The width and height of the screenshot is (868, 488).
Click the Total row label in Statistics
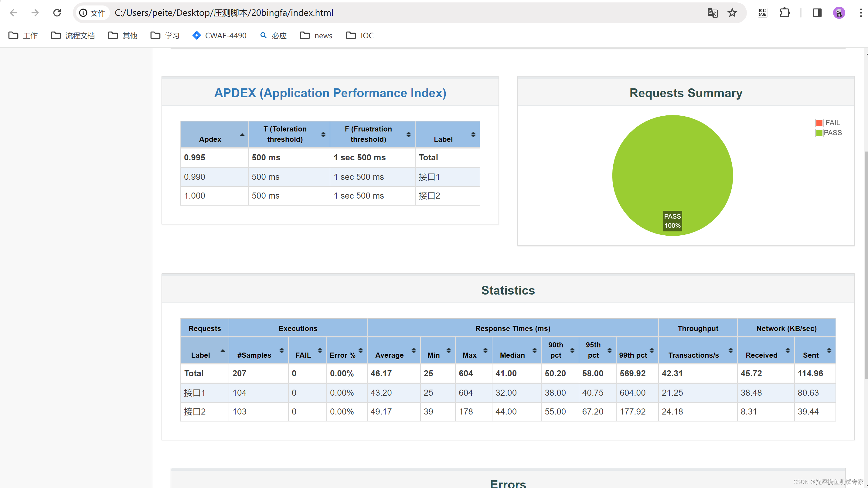click(194, 374)
